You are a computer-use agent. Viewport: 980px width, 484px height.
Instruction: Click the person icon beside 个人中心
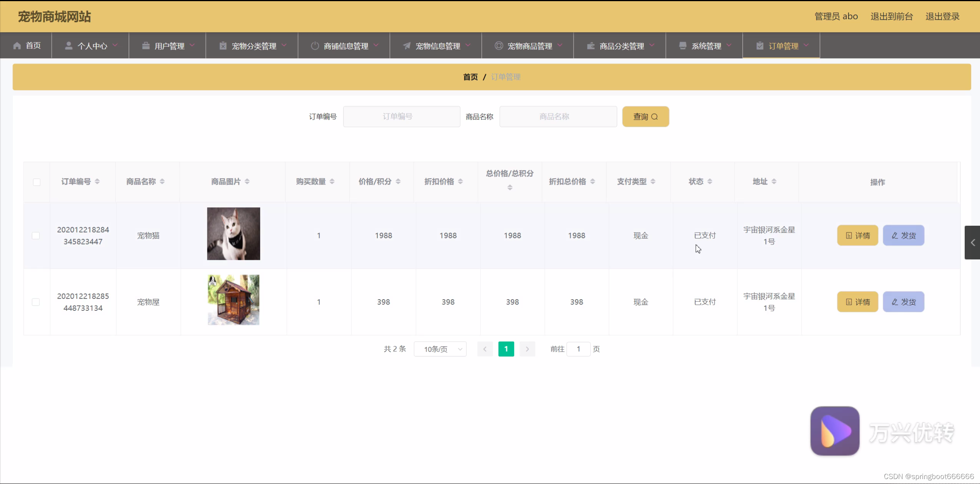point(69,46)
